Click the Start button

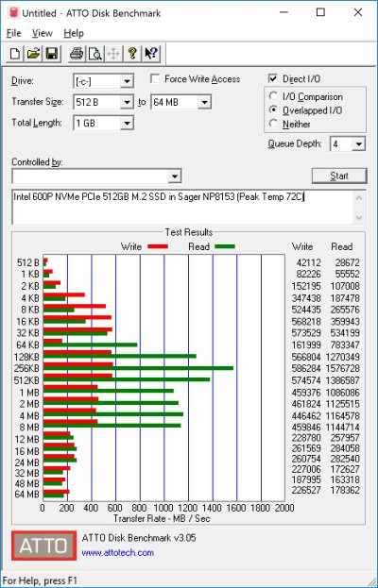pyautogui.click(x=339, y=176)
